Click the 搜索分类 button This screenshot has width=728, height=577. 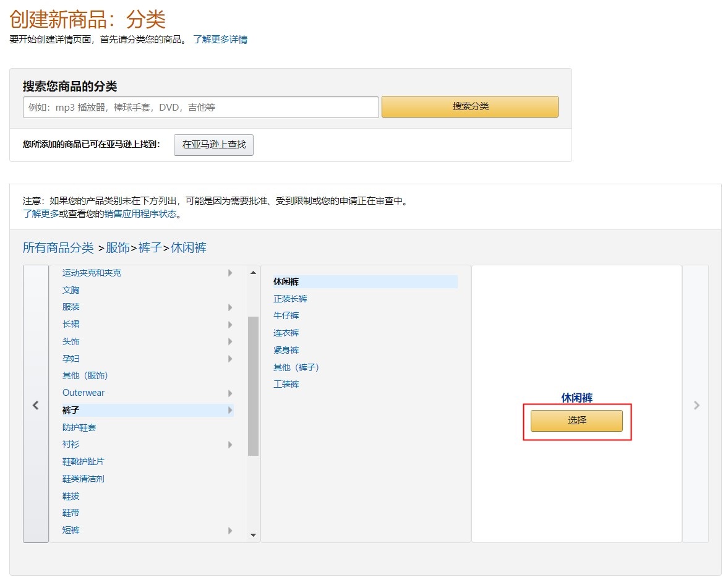469,106
